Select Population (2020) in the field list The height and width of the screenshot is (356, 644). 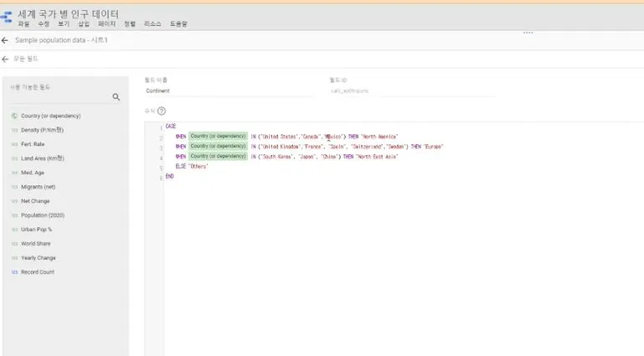point(43,215)
